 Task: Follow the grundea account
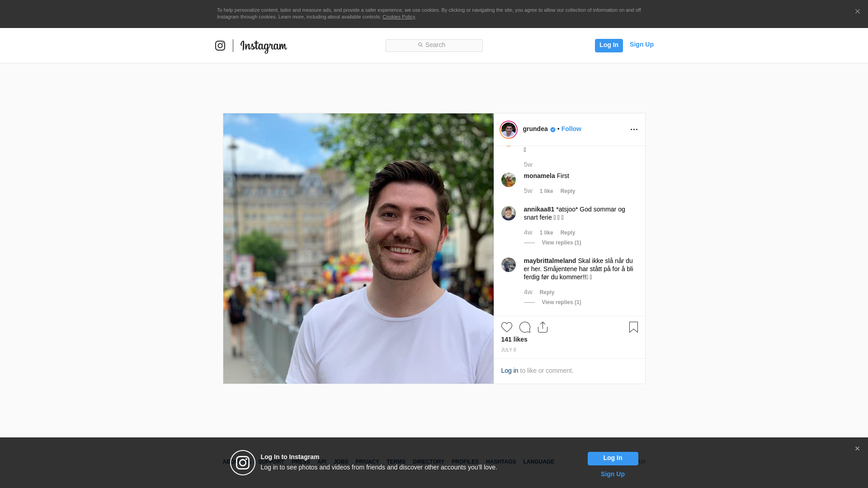(x=571, y=129)
